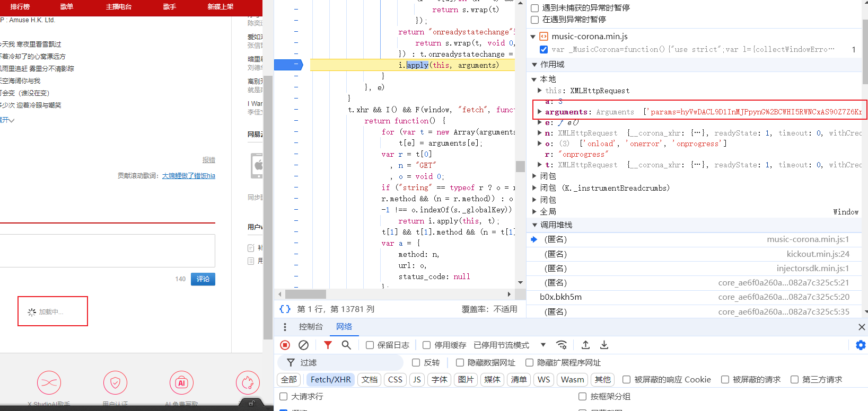The height and width of the screenshot is (411, 868).
Task: Enable disable cache checkbox
Action: click(426, 345)
